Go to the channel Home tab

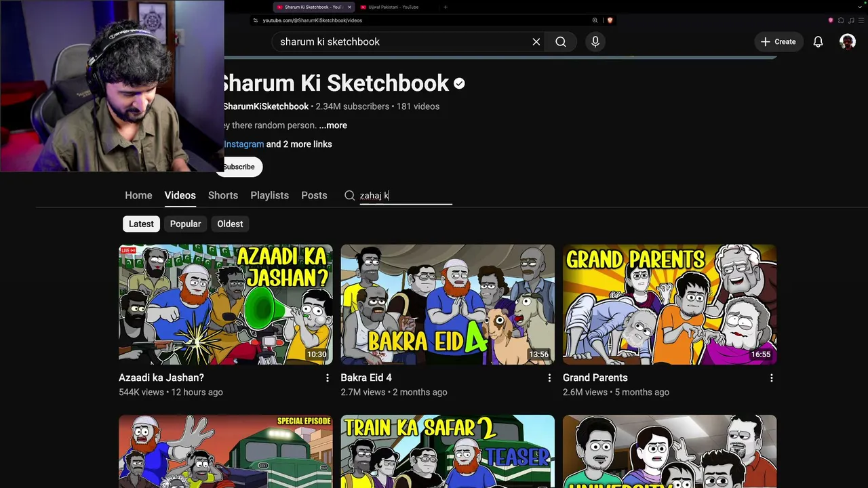pyautogui.click(x=138, y=195)
